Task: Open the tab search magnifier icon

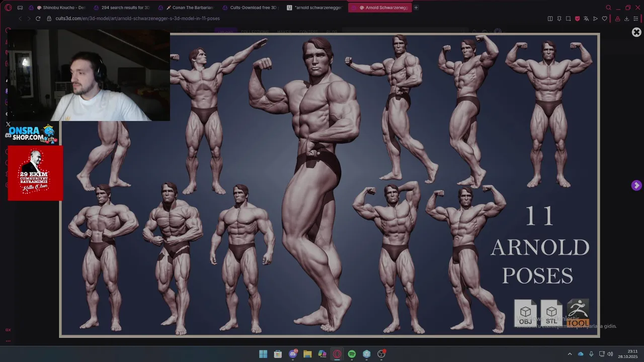Action: (x=608, y=8)
